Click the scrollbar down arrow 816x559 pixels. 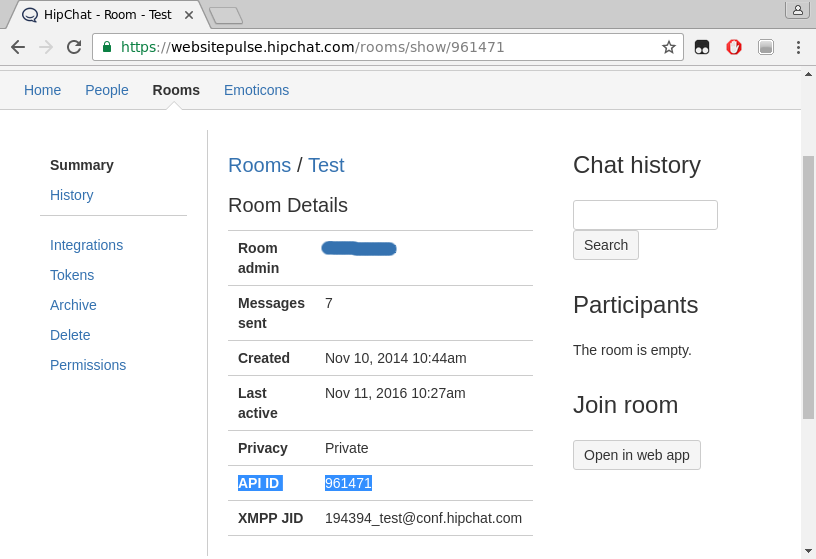pyautogui.click(x=808, y=551)
